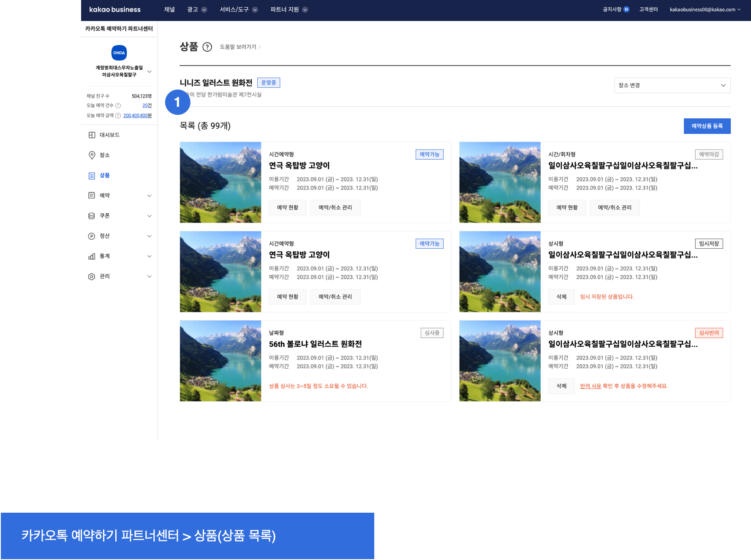Click the question mark help icon beside 상품
The height and width of the screenshot is (560, 751).
coord(207,47)
